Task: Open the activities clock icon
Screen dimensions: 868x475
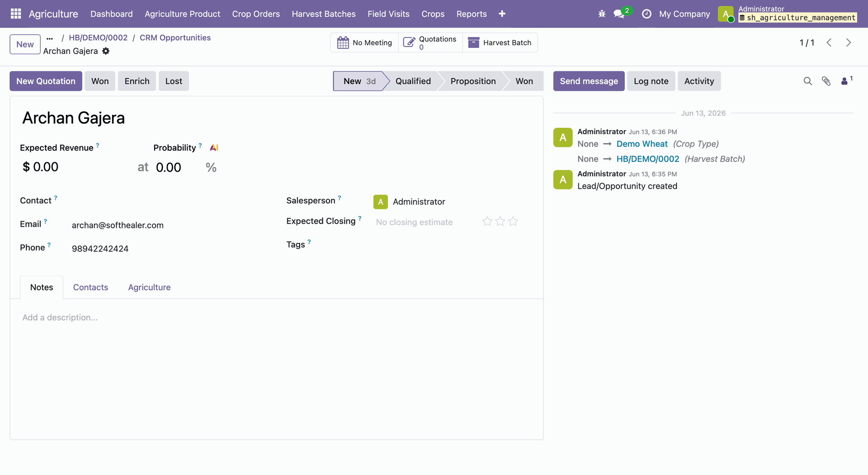Action: click(646, 14)
